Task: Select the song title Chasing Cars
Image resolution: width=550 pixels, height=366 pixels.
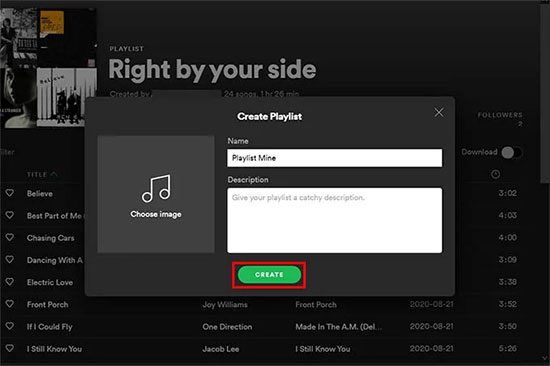Action: (x=51, y=238)
